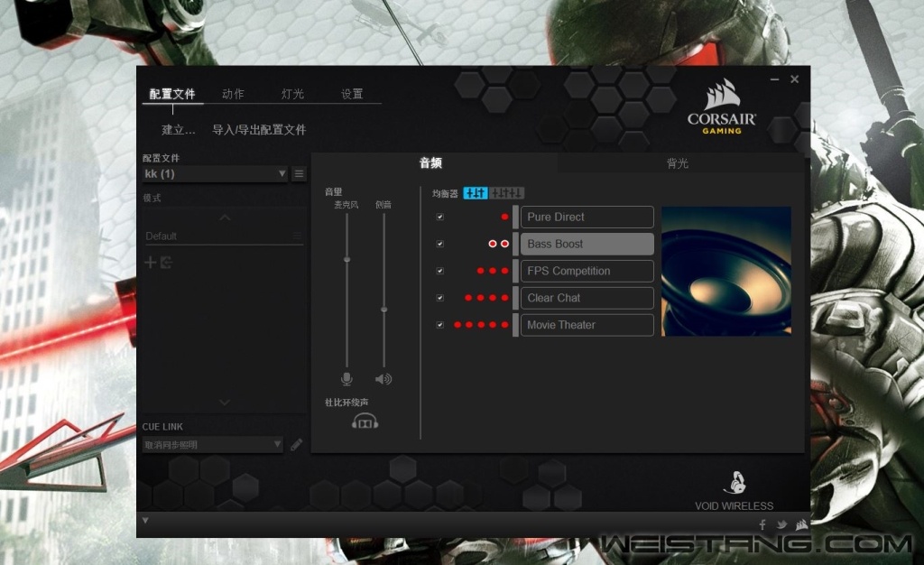The image size is (924, 565).
Task: Select the VOID WIRELESS headset device icon
Action: 735,483
